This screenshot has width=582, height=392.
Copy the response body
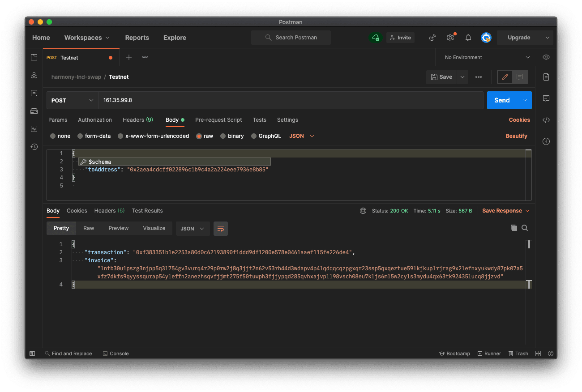coord(514,228)
